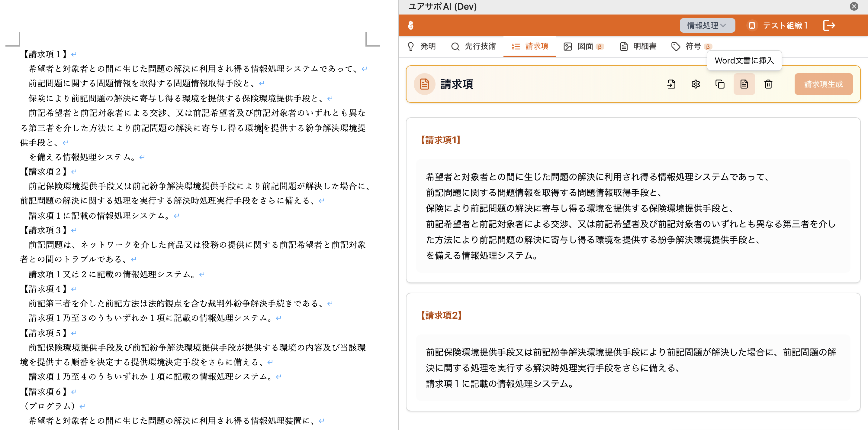Viewport: 868px width, 430px height.
Task: Open claim settings gear icon
Action: pyautogui.click(x=696, y=84)
